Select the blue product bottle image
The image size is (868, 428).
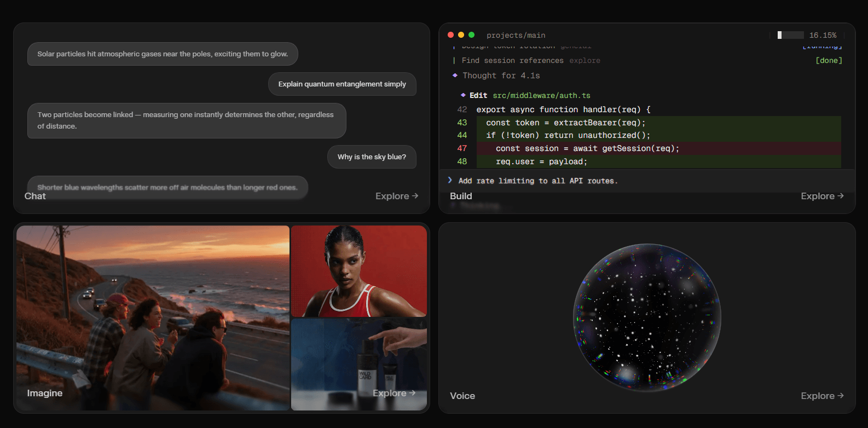359,365
